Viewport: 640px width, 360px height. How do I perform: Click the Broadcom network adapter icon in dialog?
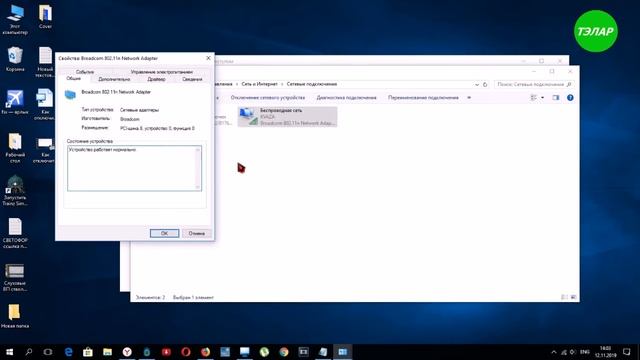pos(70,95)
